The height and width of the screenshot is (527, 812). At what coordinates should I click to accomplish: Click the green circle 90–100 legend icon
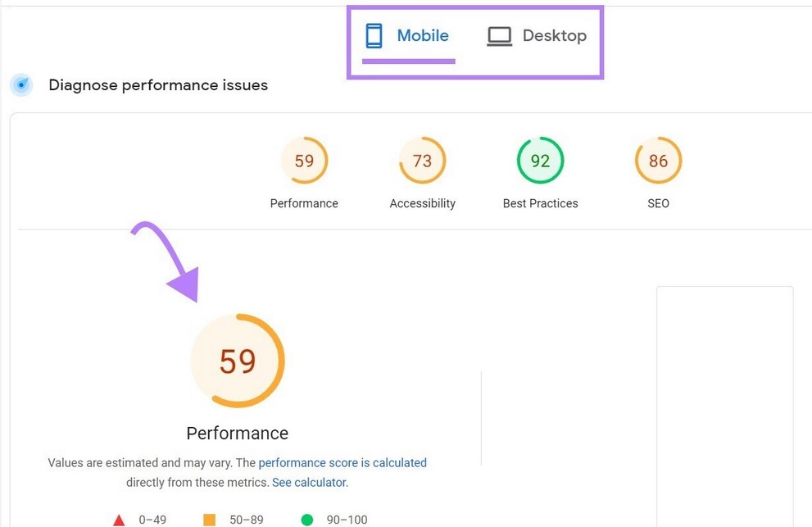click(x=307, y=520)
